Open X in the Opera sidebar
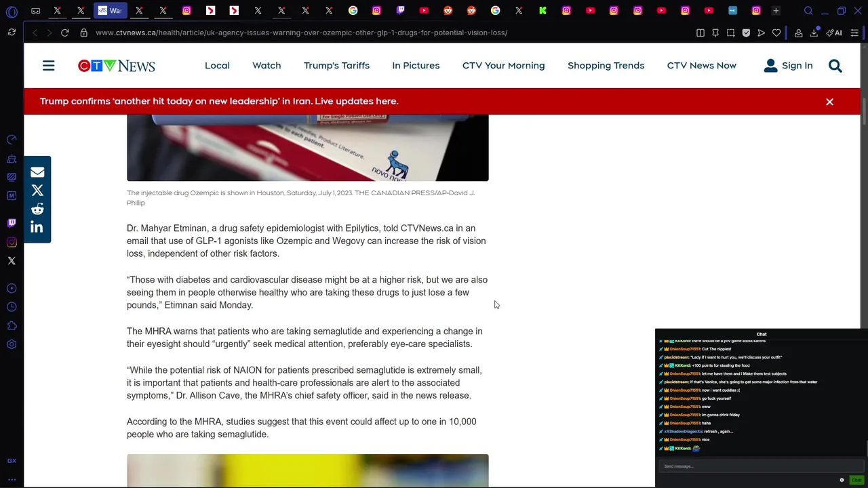 coord(12,261)
